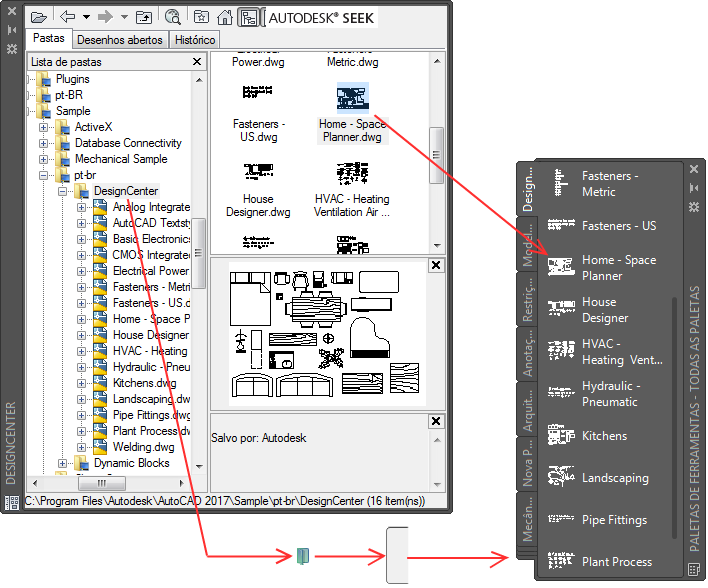Open the Autodesk Seek link

(321, 18)
